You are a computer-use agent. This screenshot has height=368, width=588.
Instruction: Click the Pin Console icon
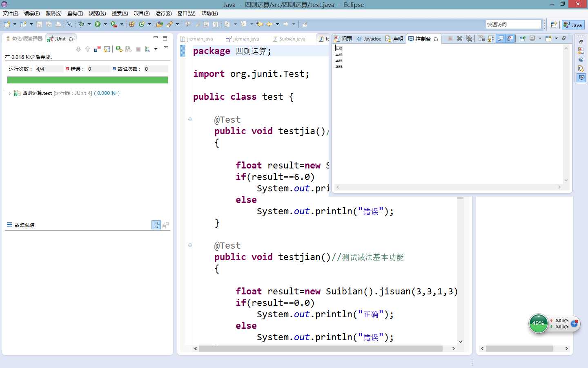point(523,38)
